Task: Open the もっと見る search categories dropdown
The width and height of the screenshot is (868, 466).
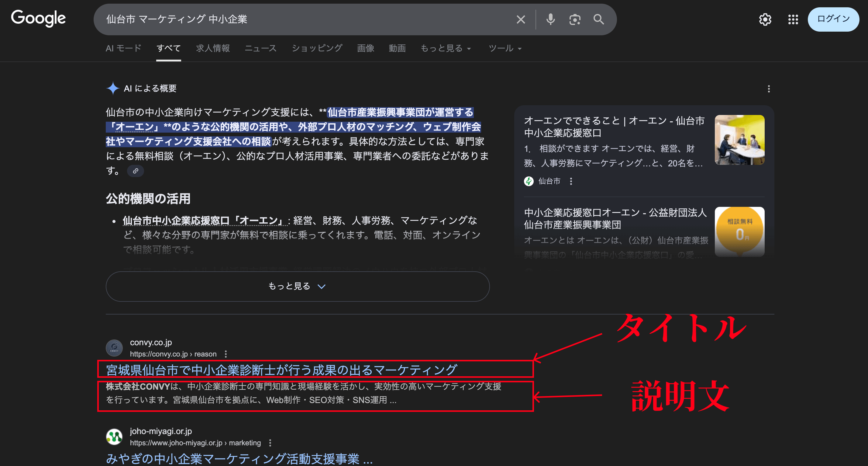Action: pyautogui.click(x=446, y=48)
